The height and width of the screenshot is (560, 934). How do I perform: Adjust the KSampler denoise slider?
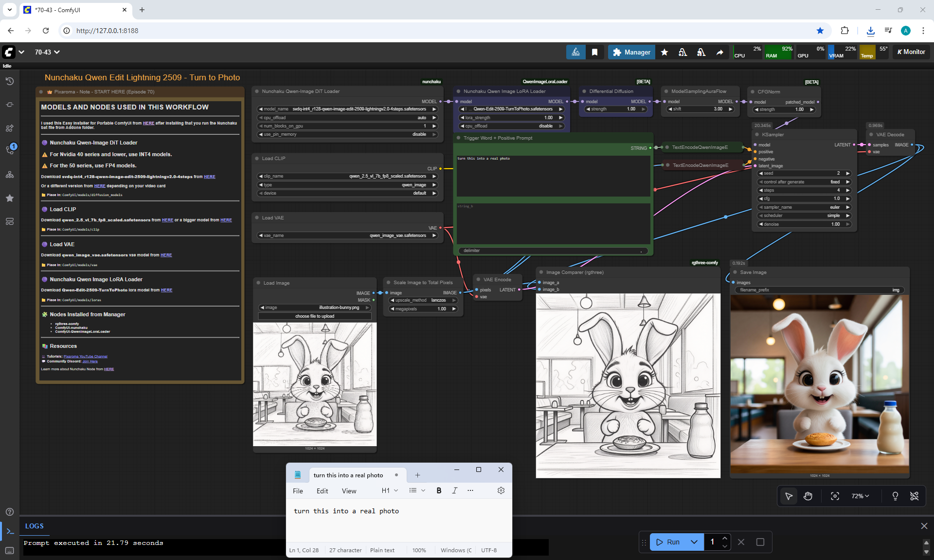[804, 224]
